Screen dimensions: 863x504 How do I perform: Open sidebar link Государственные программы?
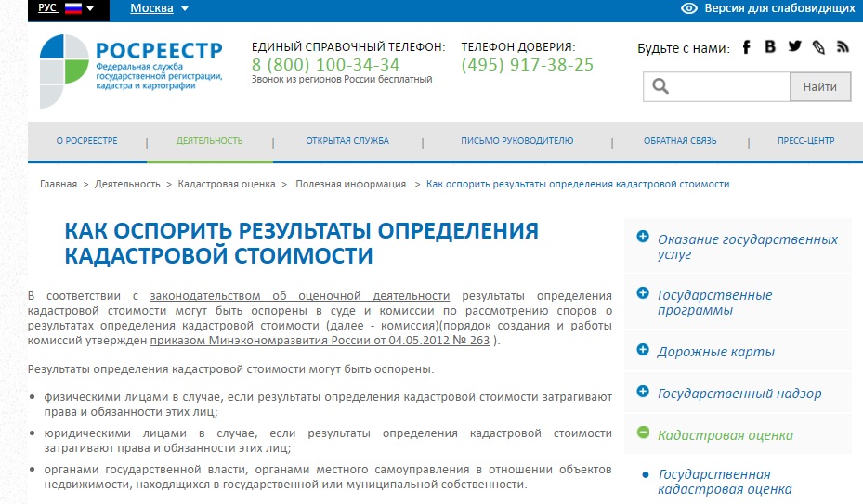714,302
